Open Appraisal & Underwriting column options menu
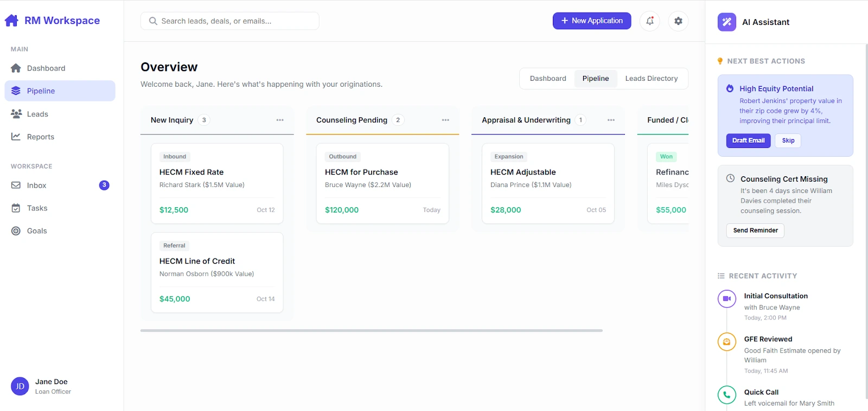 click(611, 120)
